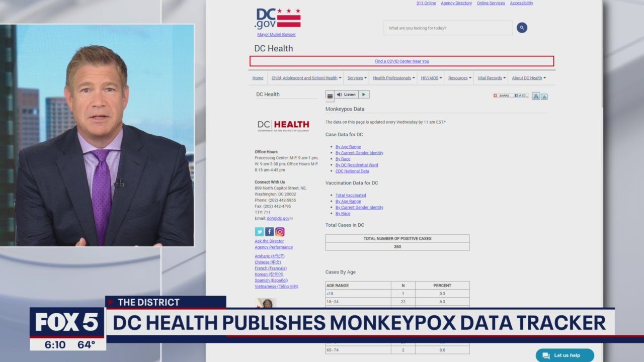The width and height of the screenshot is (644, 362).
Task: Expand the Services dropdown menu
Action: click(358, 78)
